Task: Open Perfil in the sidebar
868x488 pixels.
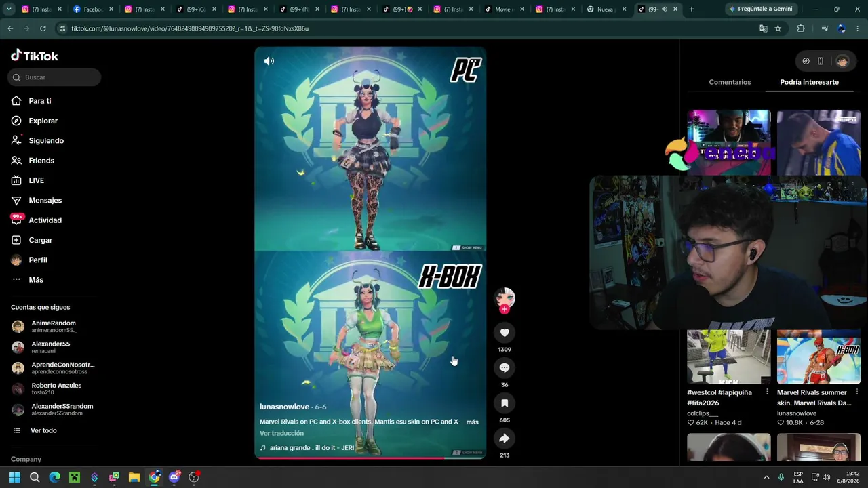Action: tap(37, 260)
